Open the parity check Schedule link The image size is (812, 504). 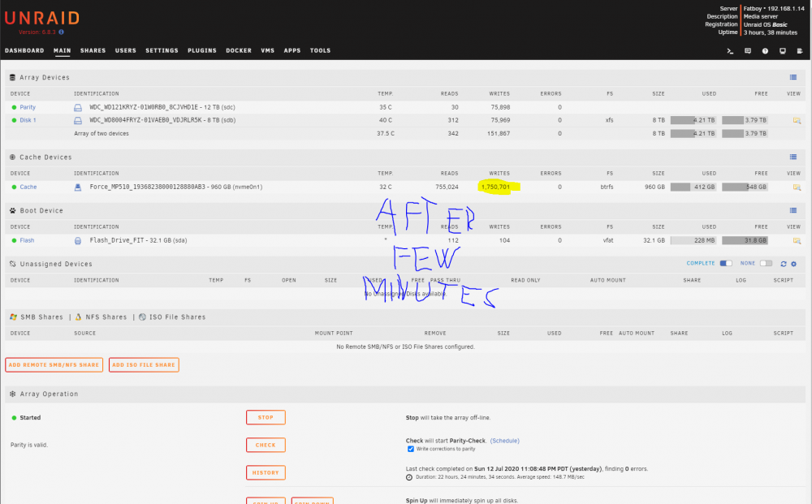(504, 441)
